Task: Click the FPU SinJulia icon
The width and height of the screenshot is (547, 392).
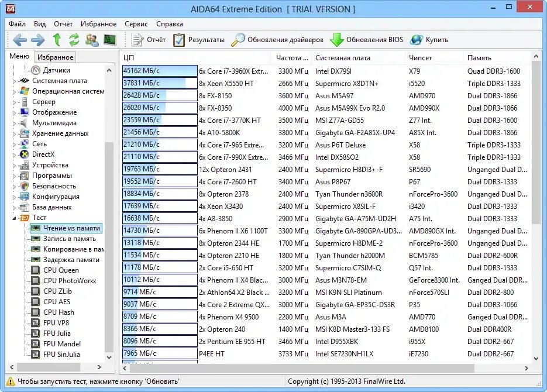Action: pyautogui.click(x=35, y=355)
